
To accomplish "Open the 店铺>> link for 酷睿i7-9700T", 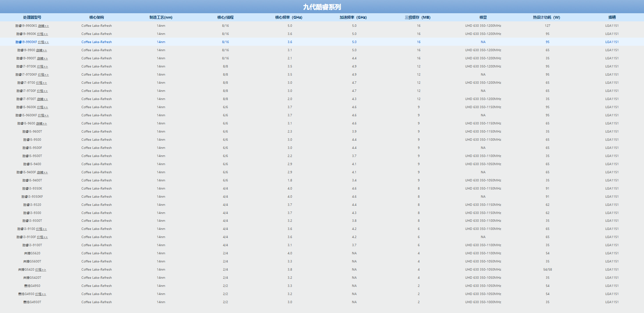I will point(42,99).
